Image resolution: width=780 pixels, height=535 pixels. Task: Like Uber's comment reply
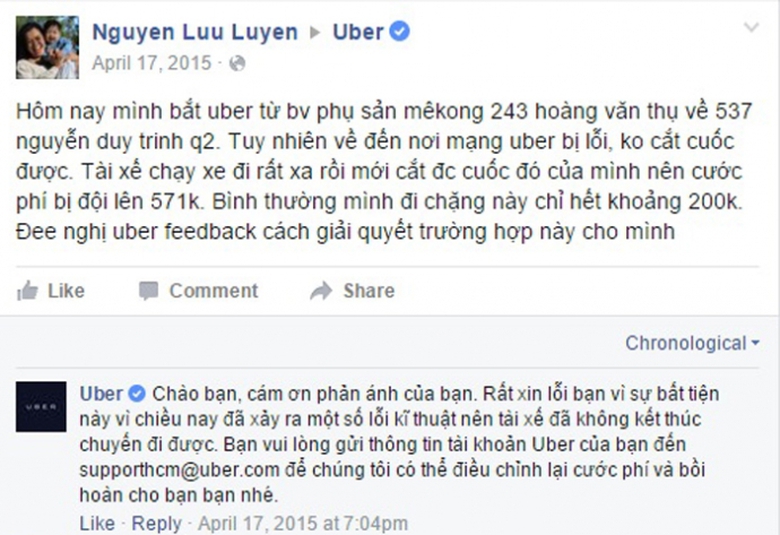coord(97,523)
